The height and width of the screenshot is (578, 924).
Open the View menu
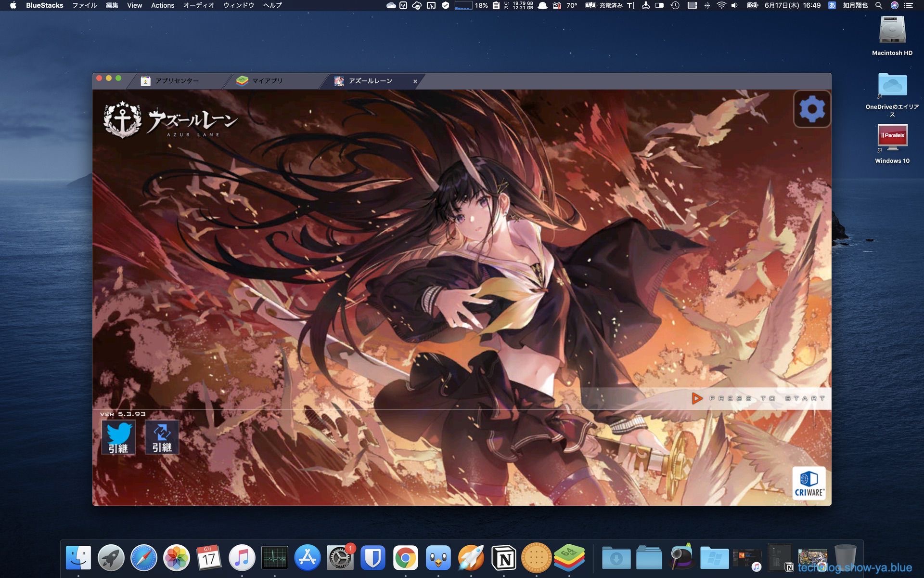[x=134, y=5]
